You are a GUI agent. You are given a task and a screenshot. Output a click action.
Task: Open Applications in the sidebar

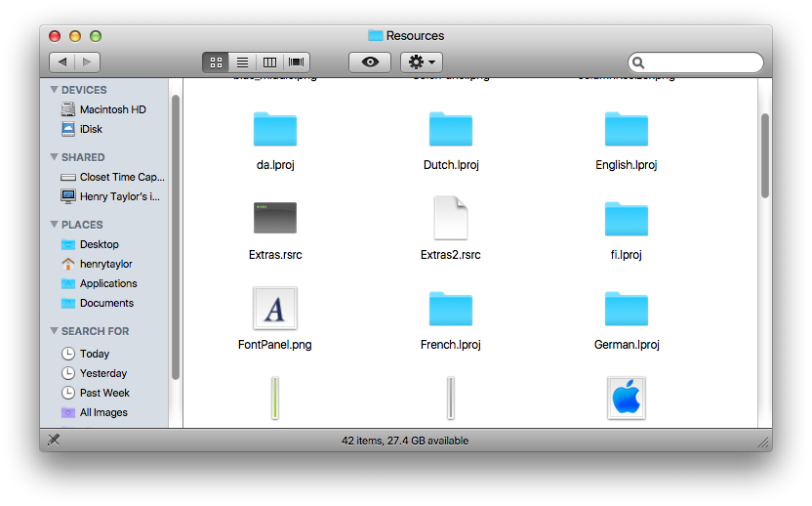point(100,283)
